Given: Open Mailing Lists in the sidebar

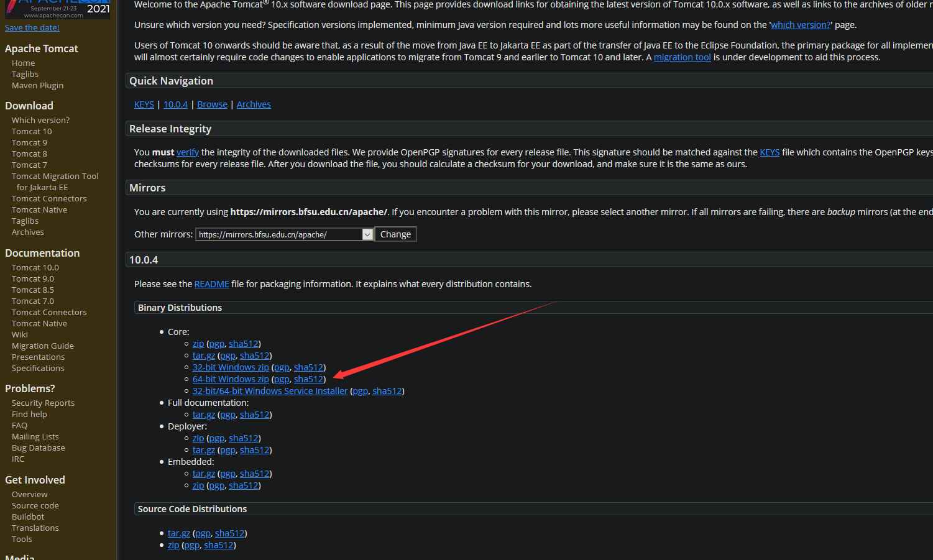Looking at the screenshot, I should (x=35, y=437).
